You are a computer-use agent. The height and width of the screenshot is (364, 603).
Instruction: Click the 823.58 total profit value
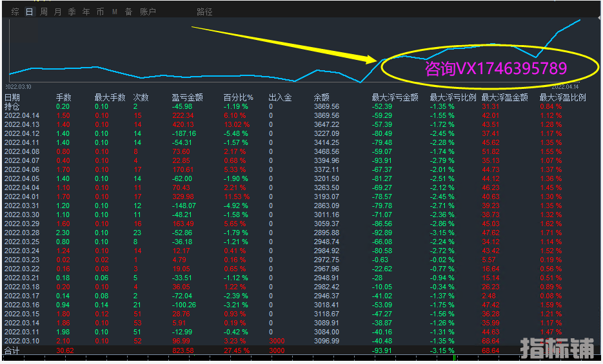coord(183,350)
